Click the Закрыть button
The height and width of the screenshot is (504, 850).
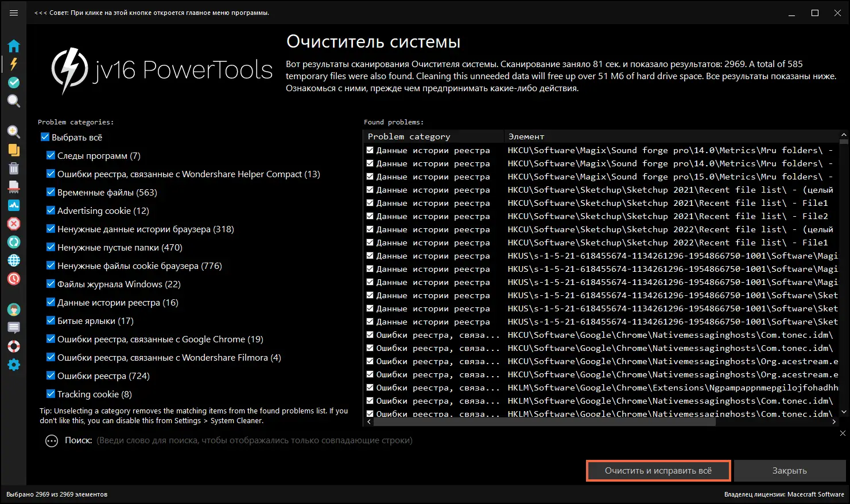click(789, 471)
